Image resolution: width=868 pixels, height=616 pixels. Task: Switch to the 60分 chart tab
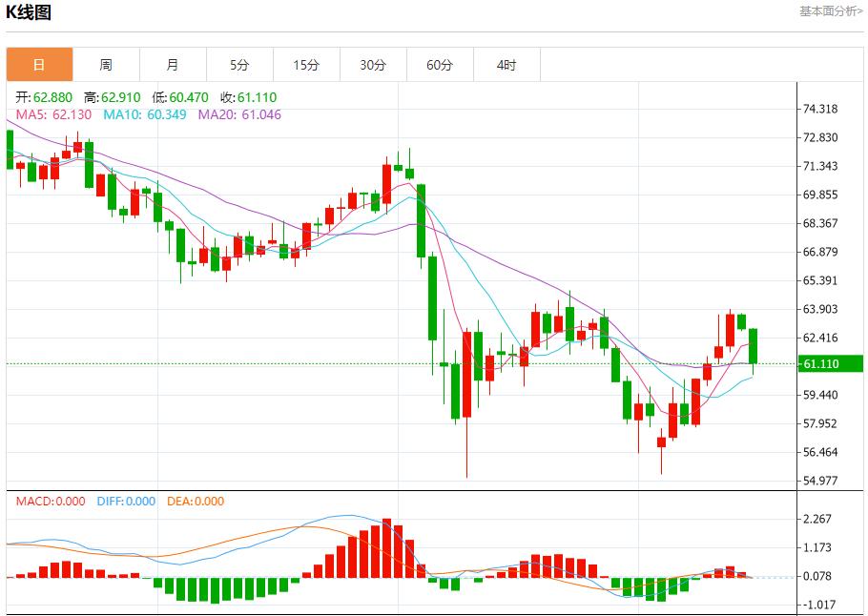coord(440,65)
